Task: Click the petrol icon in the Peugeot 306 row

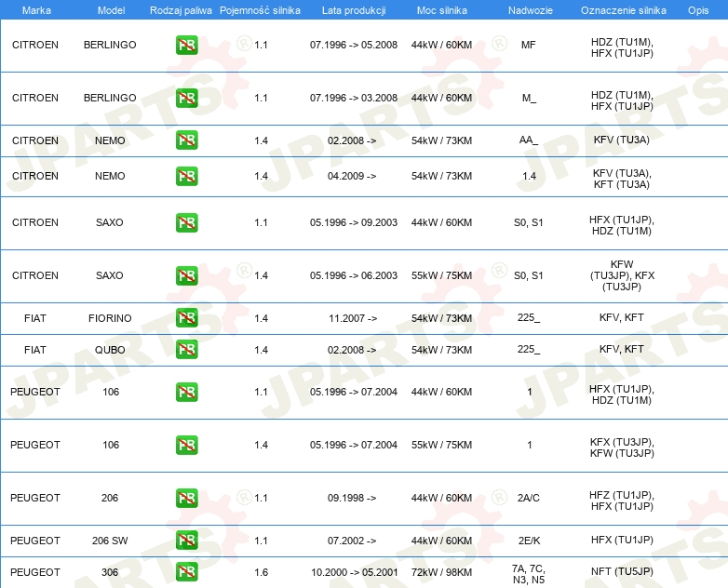Action: (x=186, y=572)
